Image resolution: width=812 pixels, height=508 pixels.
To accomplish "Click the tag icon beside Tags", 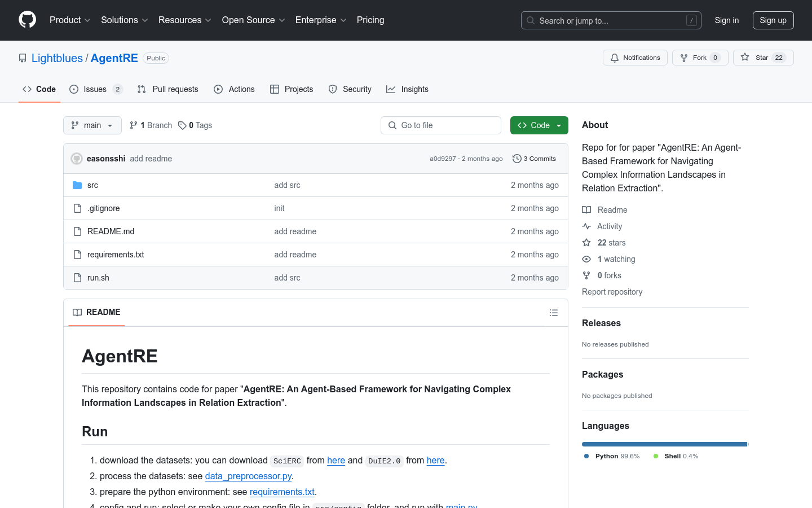I will tap(182, 125).
